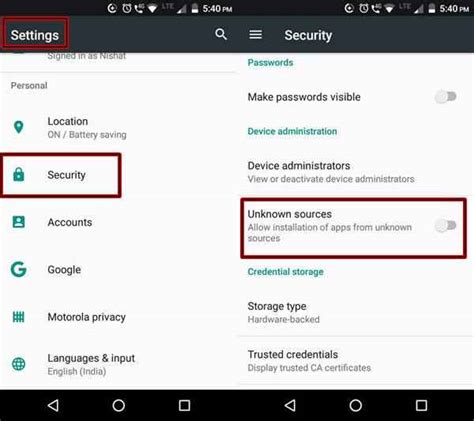The width and height of the screenshot is (474, 421).
Task: Open Languages & input English (India) entry
Action: pos(118,364)
